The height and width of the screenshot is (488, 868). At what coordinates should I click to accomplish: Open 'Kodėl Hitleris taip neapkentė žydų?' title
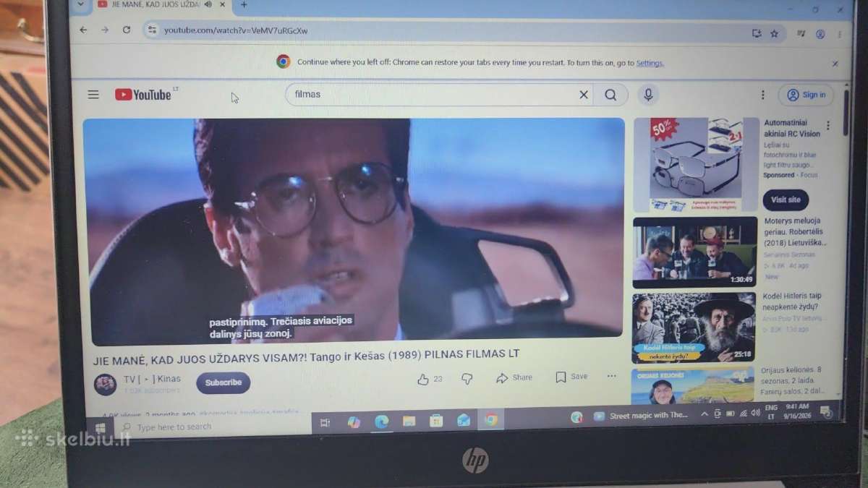792,301
